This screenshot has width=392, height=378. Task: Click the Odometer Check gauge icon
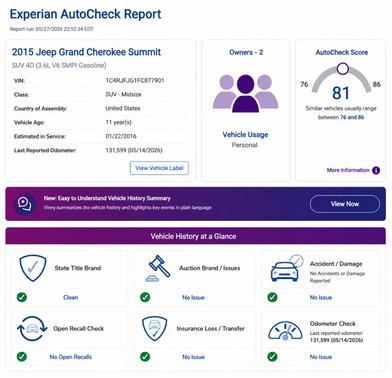point(285,331)
